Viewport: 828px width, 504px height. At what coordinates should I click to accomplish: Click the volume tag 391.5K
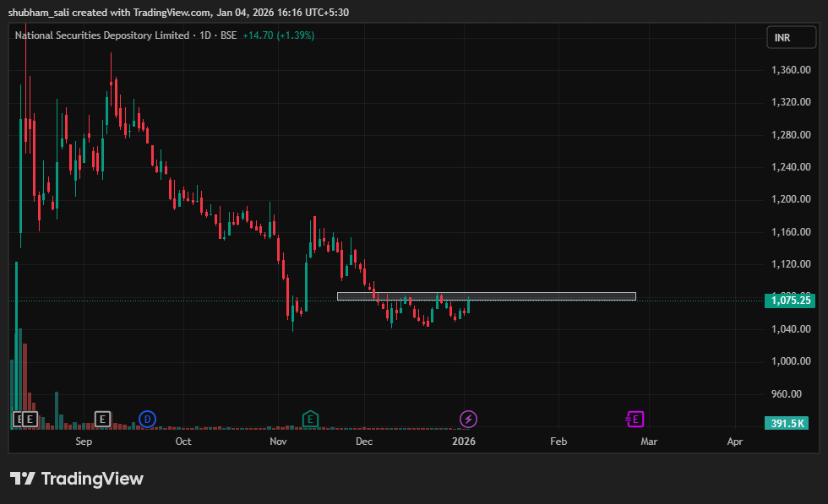click(787, 423)
